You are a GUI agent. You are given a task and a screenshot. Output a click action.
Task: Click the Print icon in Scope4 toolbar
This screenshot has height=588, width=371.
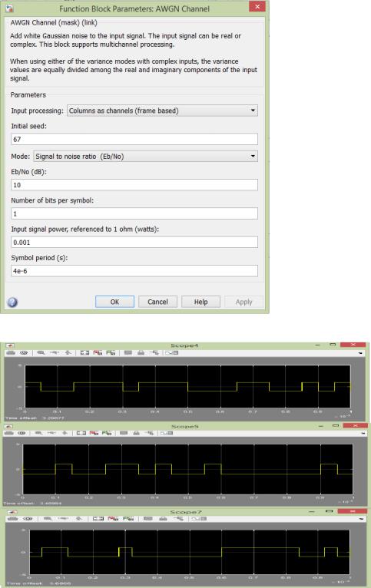11,353
